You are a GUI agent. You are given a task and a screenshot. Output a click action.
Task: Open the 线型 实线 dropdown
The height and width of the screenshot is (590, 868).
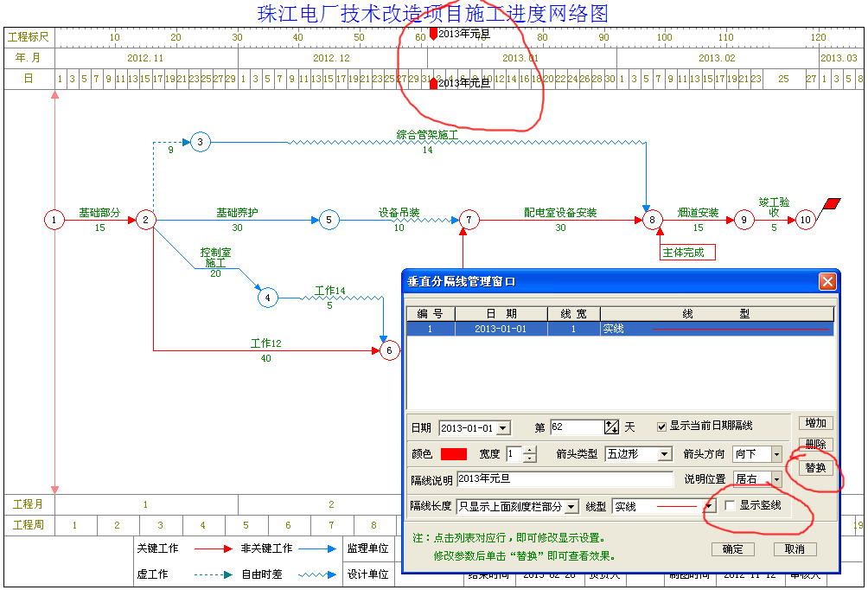point(709,506)
